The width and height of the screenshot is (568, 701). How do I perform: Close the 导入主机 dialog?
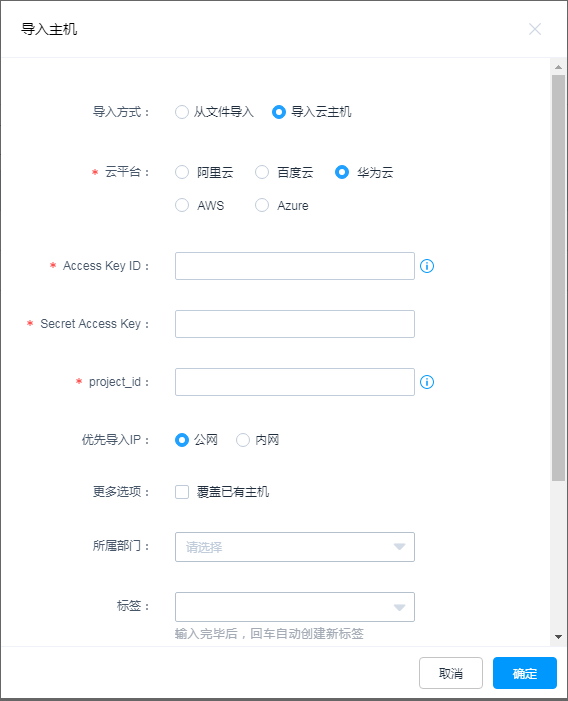click(534, 30)
